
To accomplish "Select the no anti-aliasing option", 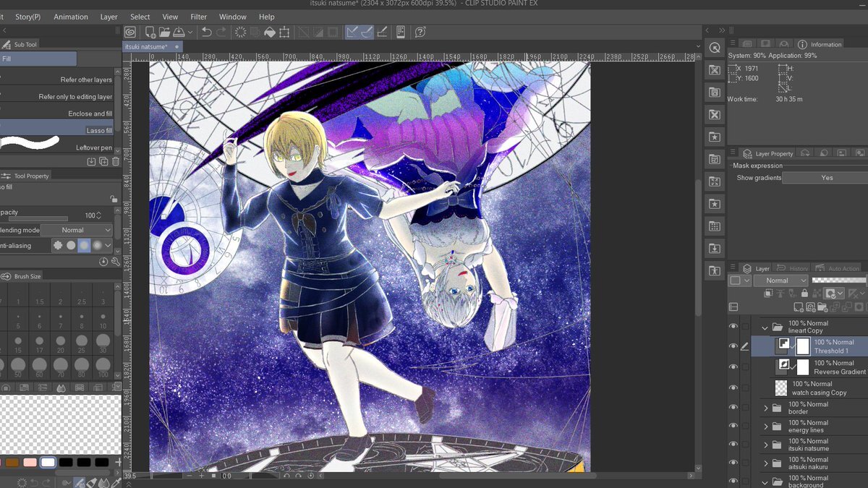I will pyautogui.click(x=57, y=246).
